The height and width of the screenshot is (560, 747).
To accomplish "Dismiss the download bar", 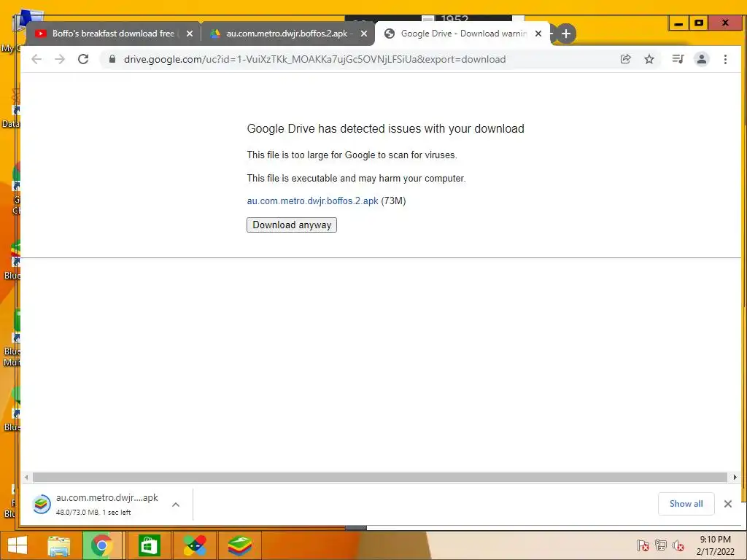I will pyautogui.click(x=728, y=504).
